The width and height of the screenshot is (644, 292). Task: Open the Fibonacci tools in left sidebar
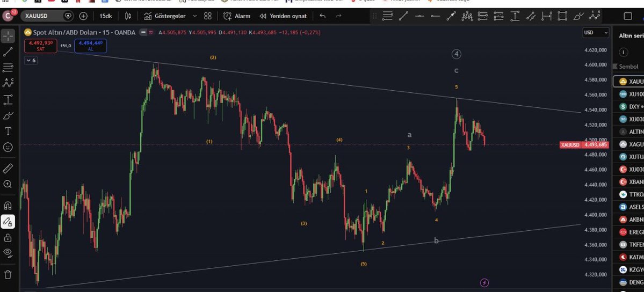coord(8,68)
